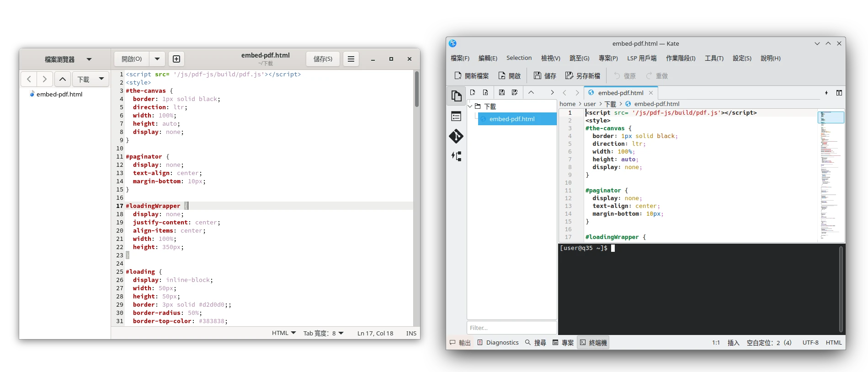Click Kate's code minimap highlighted region

tap(831, 117)
